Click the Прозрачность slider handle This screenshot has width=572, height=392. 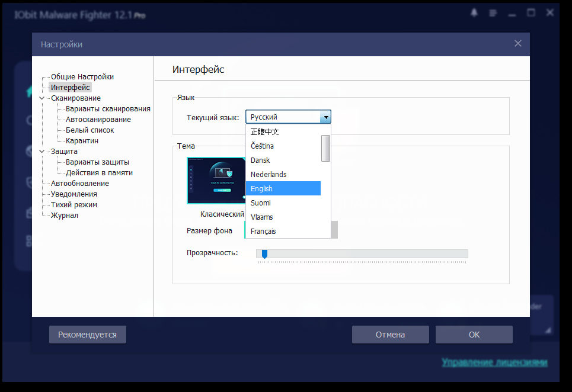pyautogui.click(x=264, y=254)
